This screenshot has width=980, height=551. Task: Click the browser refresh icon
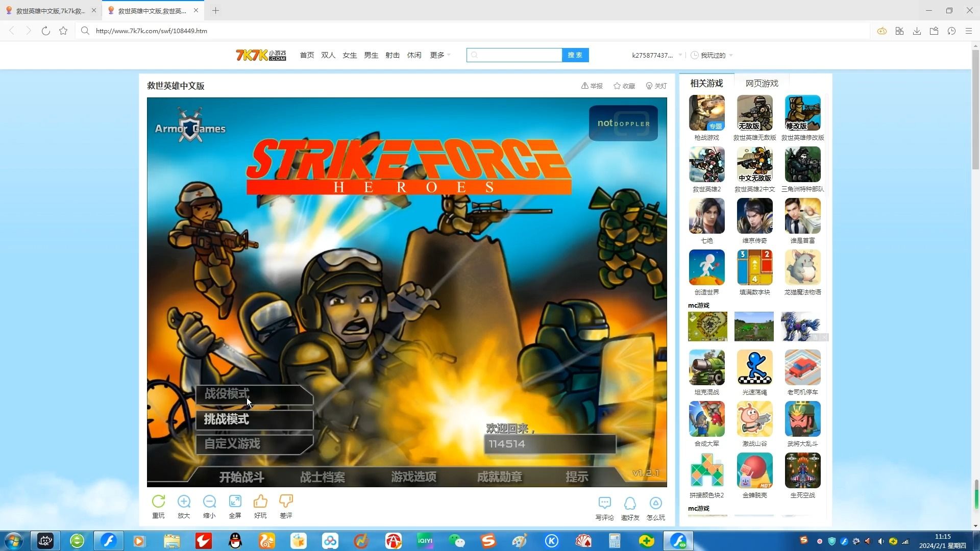(46, 31)
